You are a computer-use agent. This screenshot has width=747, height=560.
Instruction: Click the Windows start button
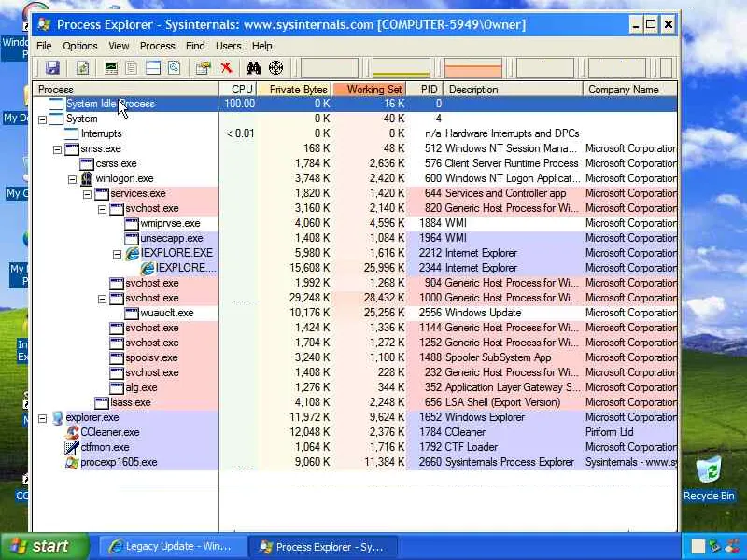coord(44,546)
